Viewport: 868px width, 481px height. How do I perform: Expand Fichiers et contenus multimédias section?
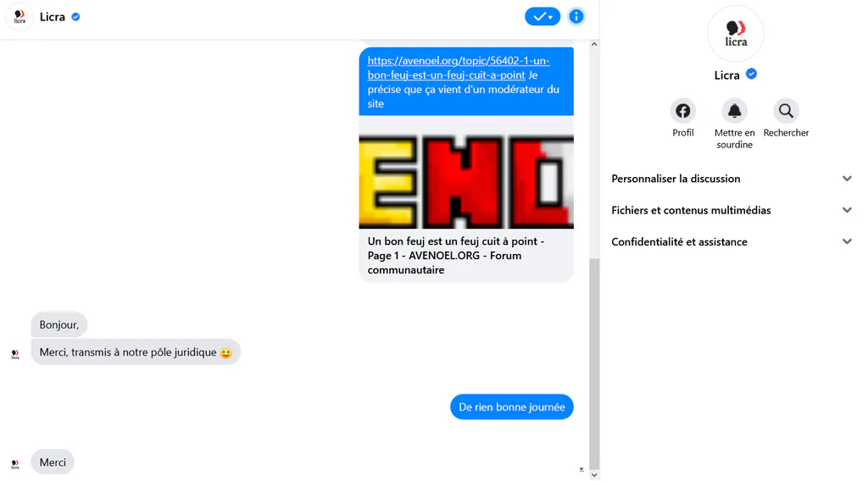tap(732, 210)
